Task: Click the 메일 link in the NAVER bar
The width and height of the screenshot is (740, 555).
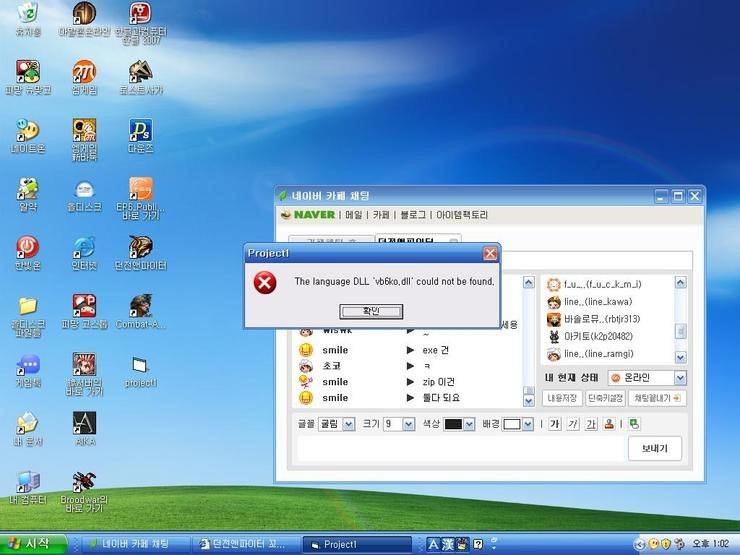Action: pyautogui.click(x=353, y=215)
